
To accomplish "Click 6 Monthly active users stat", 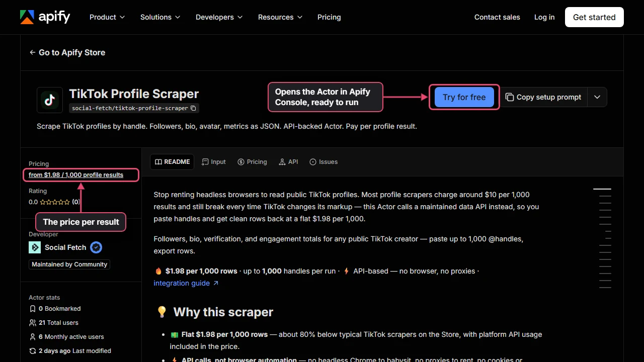I will pos(66,337).
